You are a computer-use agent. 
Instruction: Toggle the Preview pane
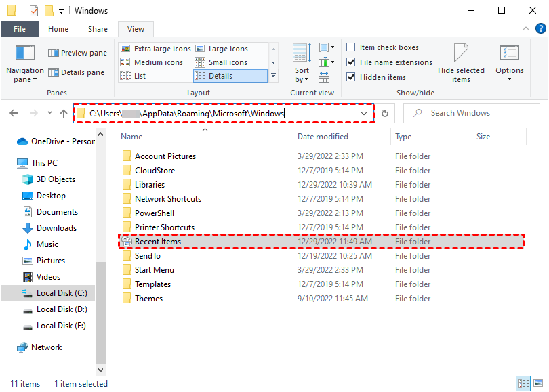(x=78, y=53)
